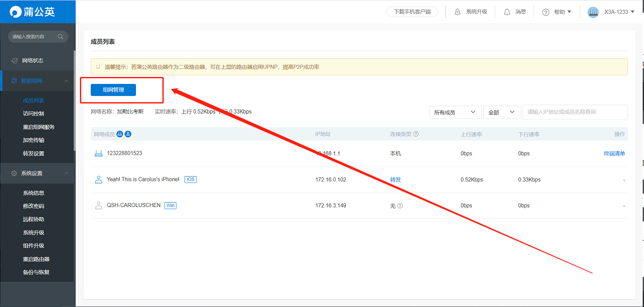Click the member filter icon beside 网络成员
The image size is (644, 307).
click(127, 134)
